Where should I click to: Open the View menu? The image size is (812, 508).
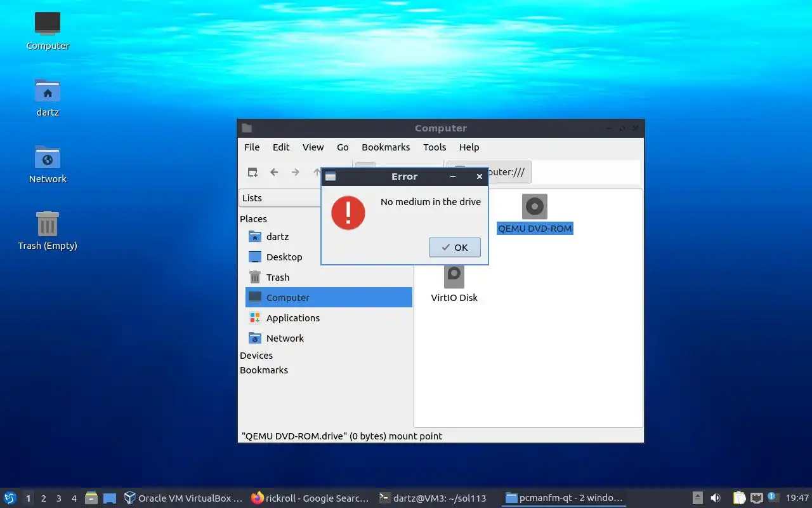click(x=313, y=147)
